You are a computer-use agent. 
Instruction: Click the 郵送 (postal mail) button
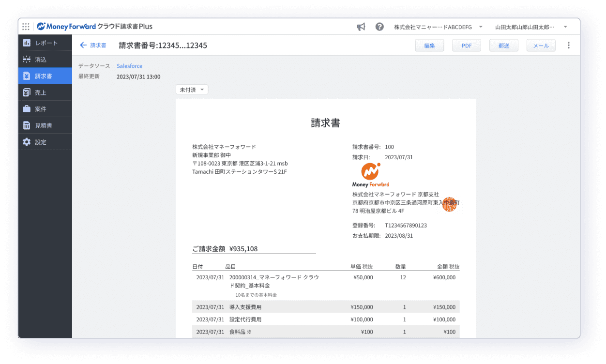(503, 45)
